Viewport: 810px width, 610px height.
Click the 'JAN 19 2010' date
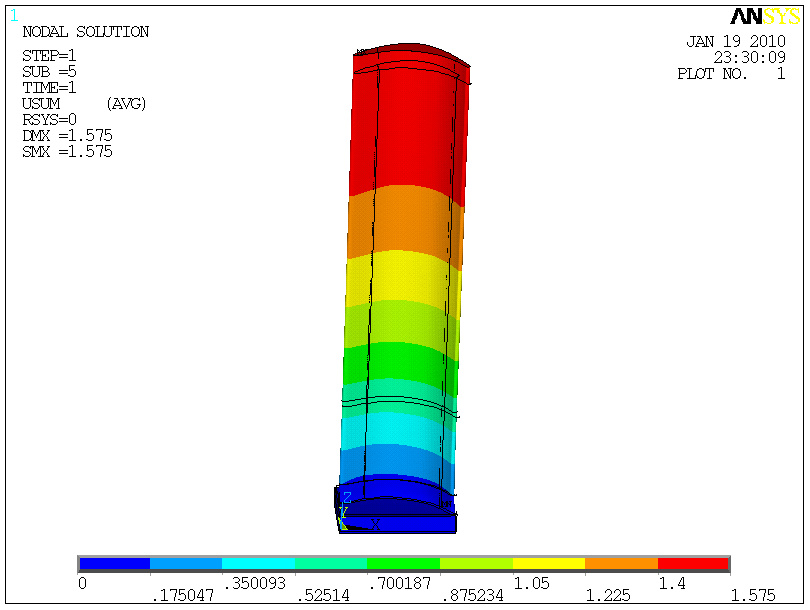[736, 41]
